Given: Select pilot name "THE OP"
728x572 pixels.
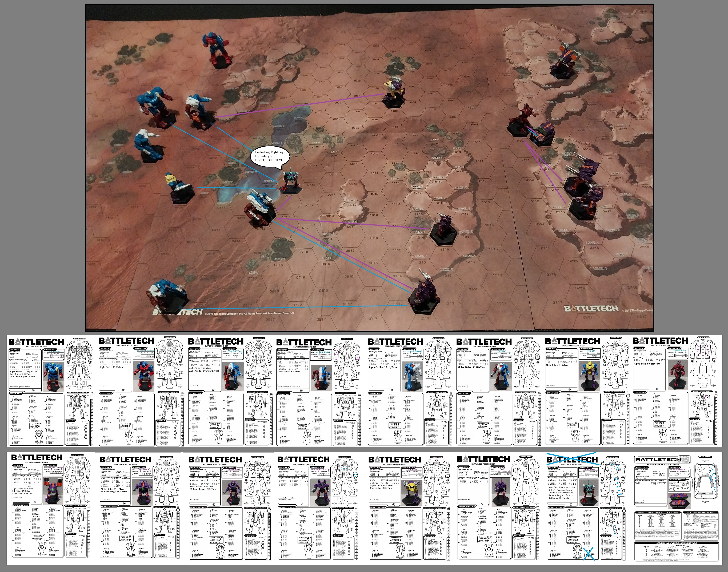Looking at the screenshot, I should point(591,351).
